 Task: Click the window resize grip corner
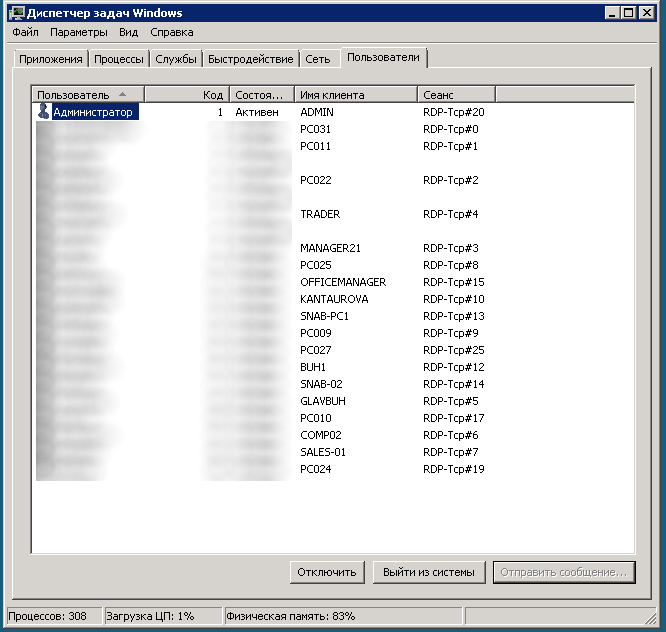click(x=650, y=618)
